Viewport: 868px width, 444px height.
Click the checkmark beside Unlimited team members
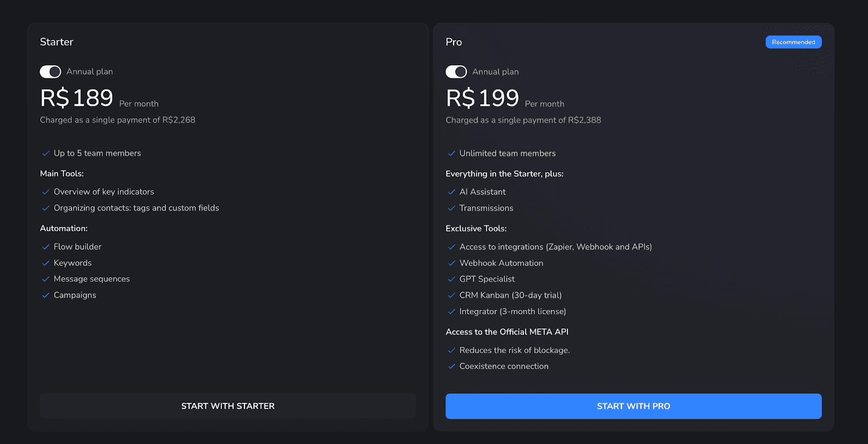(x=451, y=154)
